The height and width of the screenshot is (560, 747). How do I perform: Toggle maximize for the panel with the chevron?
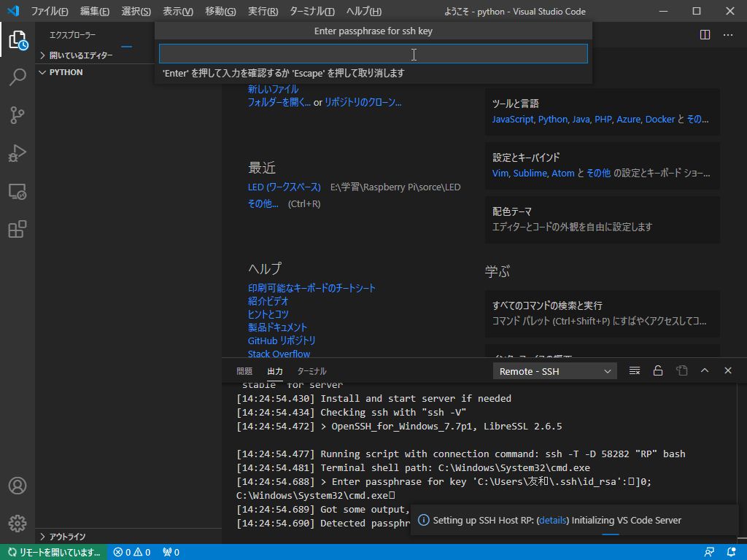click(705, 370)
